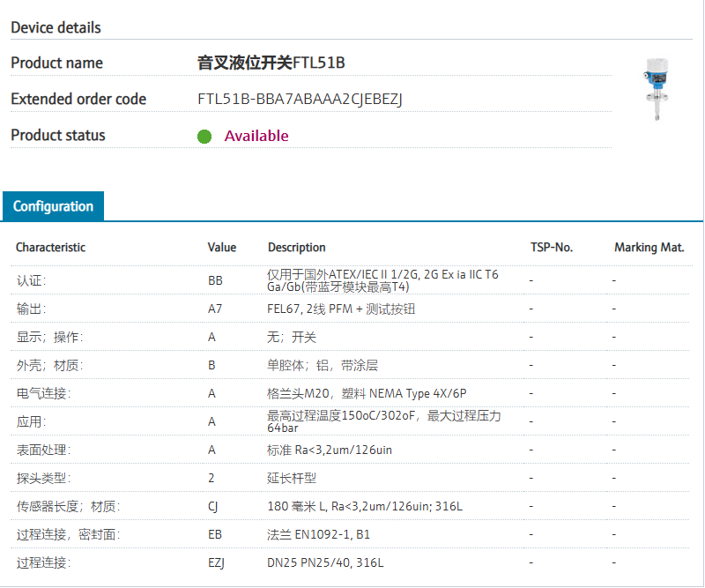Viewport: 705px width, 588px height.
Task: Click the Value column header
Action: (x=222, y=248)
